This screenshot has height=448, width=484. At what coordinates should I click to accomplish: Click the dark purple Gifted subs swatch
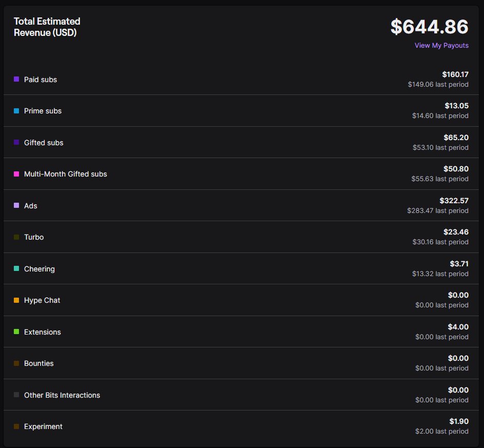16,143
